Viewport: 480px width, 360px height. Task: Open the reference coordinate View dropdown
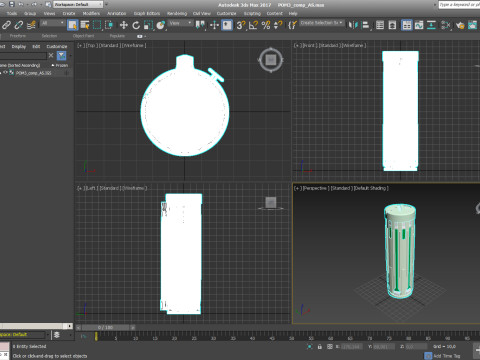(180, 23)
